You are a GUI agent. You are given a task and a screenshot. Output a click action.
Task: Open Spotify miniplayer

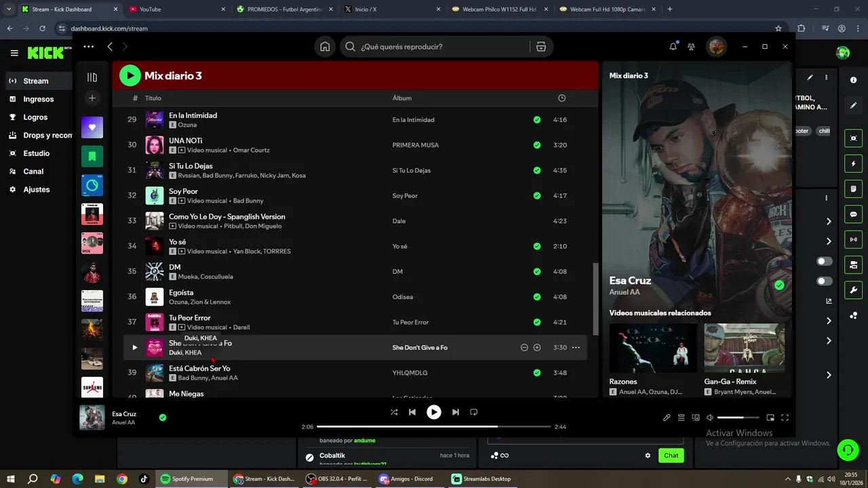coord(770,418)
